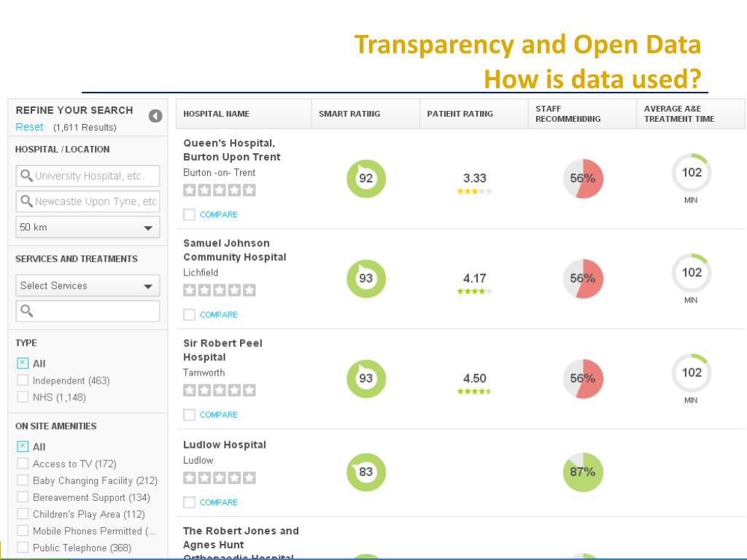
Task: Click the COMPARE link for Samuel Johnson Community Hospital
Action: [219, 315]
